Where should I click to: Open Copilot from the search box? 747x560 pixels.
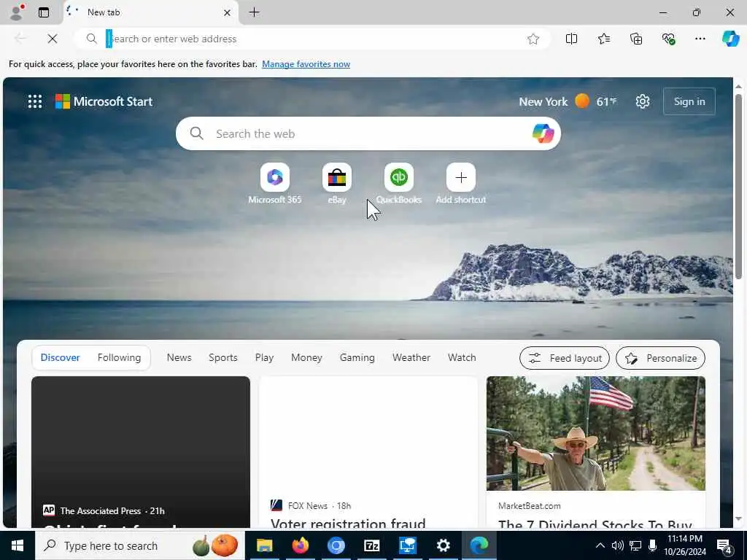click(x=543, y=133)
